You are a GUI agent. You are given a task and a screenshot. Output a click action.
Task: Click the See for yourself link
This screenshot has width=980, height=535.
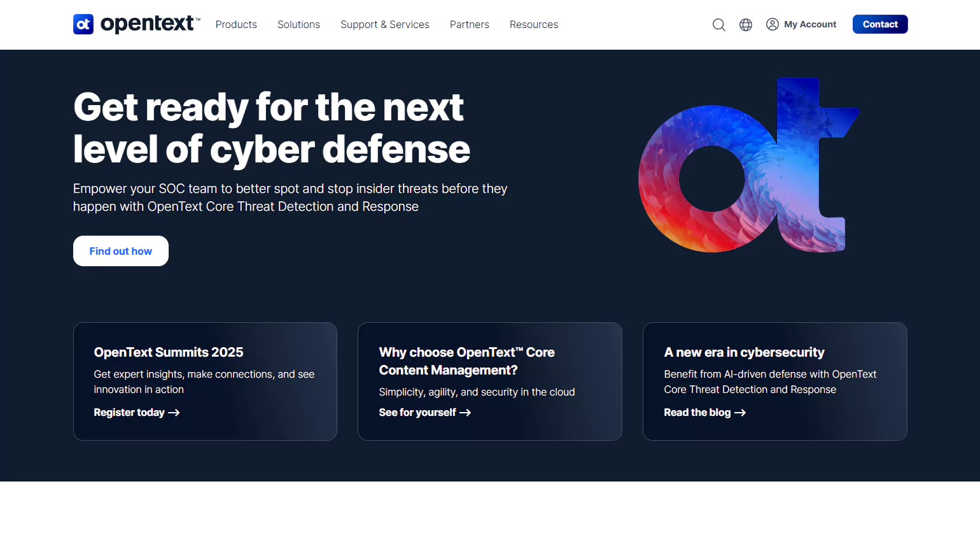(416, 412)
